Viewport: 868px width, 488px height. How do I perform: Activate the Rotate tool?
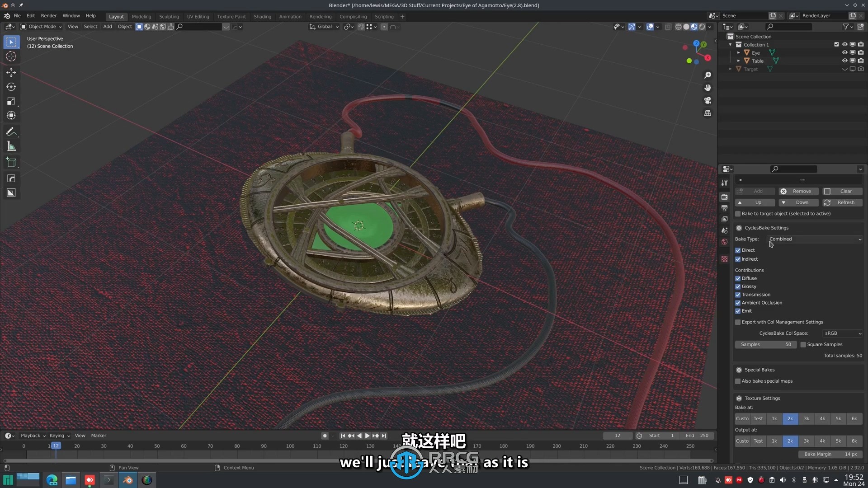click(11, 87)
